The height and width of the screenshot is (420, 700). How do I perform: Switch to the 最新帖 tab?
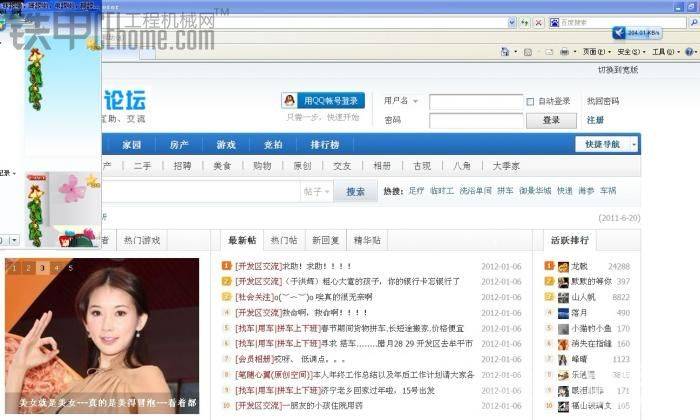tap(242, 240)
